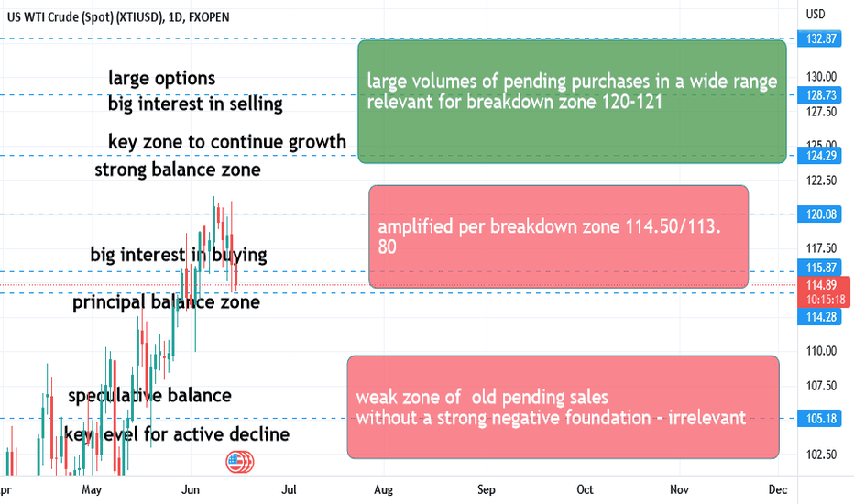Click the 'key level for active decline' text

click(x=177, y=434)
